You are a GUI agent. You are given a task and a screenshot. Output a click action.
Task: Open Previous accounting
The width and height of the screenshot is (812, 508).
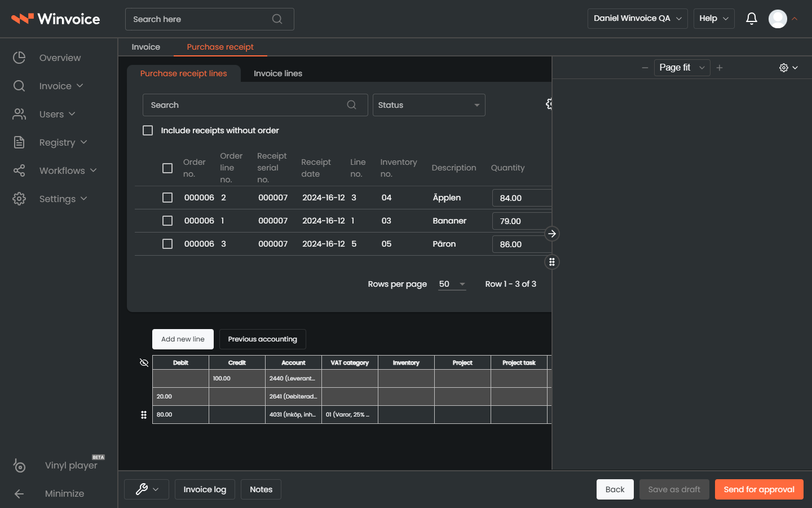263,339
